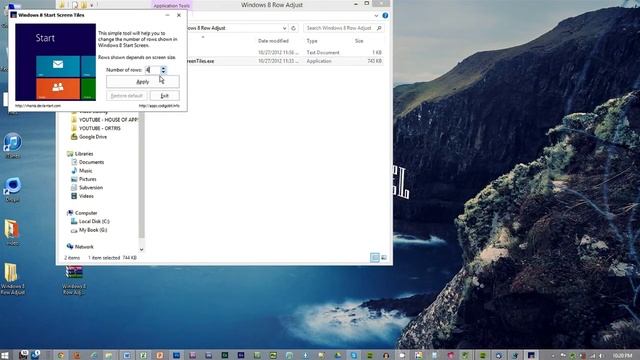Viewport: 640px width, 360px height.
Task: Open the Documents library
Action: [91, 162]
